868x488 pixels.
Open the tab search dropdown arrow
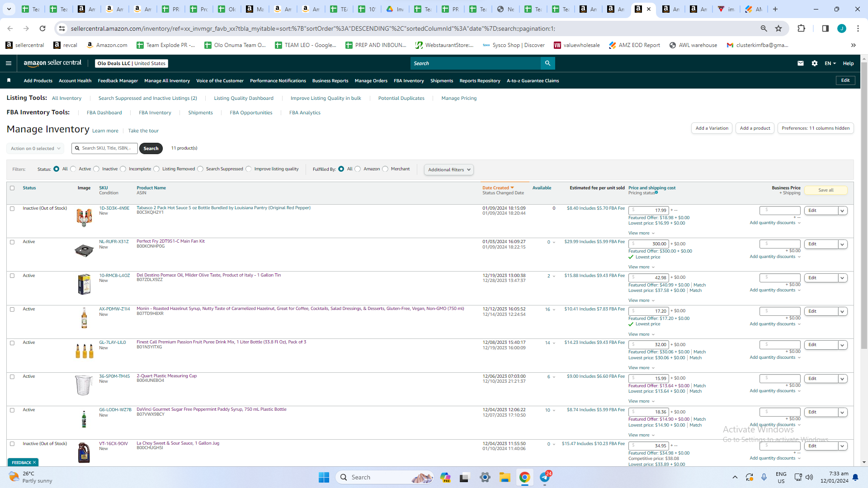pyautogui.click(x=9, y=9)
